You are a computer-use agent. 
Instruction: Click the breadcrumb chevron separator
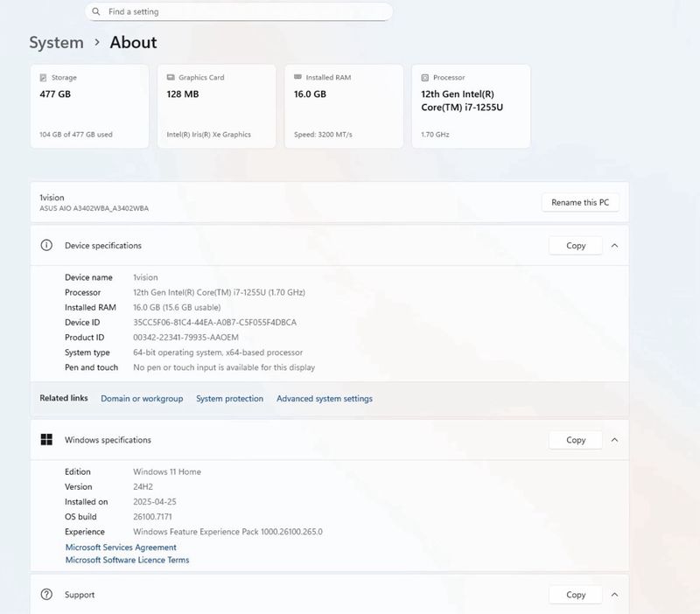tap(97, 42)
